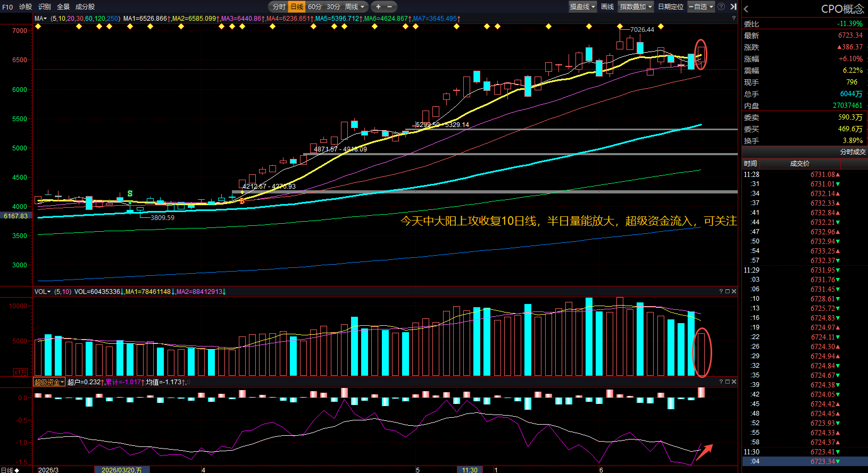Select 60分 chart period
The image size is (868, 473).
tap(315, 7)
